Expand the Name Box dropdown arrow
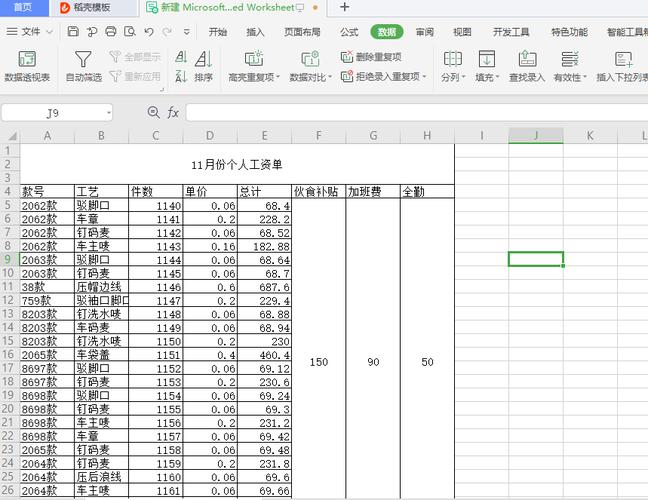The image size is (648, 500). coord(109,112)
